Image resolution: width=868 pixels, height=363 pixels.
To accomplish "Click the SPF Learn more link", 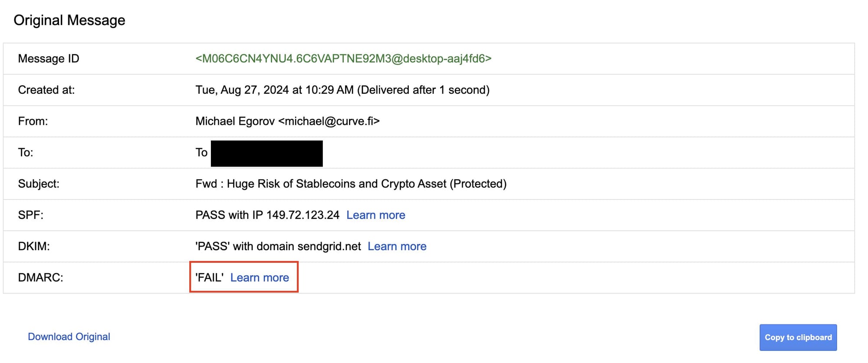I will pyautogui.click(x=375, y=215).
